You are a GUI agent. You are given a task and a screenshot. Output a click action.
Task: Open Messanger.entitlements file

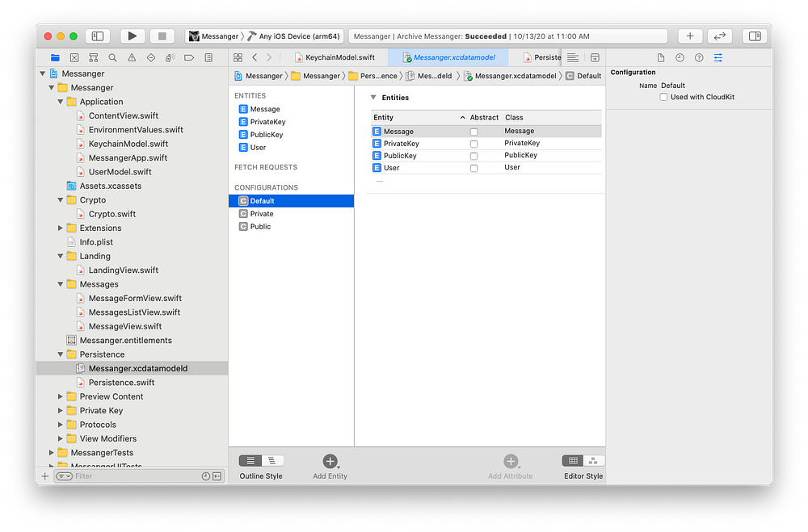[126, 341]
